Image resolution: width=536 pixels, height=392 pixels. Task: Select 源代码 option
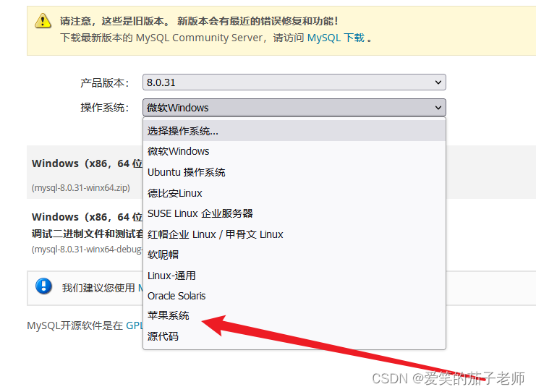(x=294, y=336)
